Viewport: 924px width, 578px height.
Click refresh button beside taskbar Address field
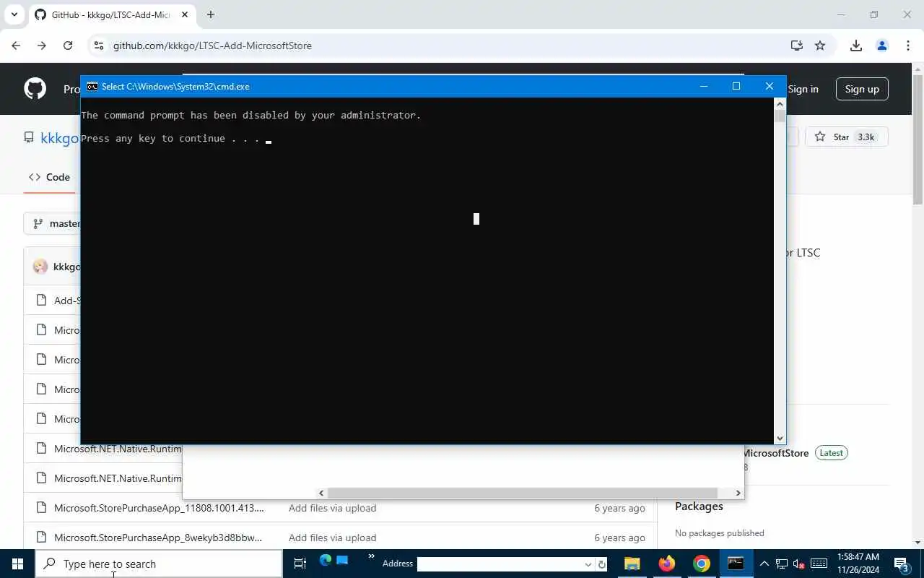tap(601, 564)
